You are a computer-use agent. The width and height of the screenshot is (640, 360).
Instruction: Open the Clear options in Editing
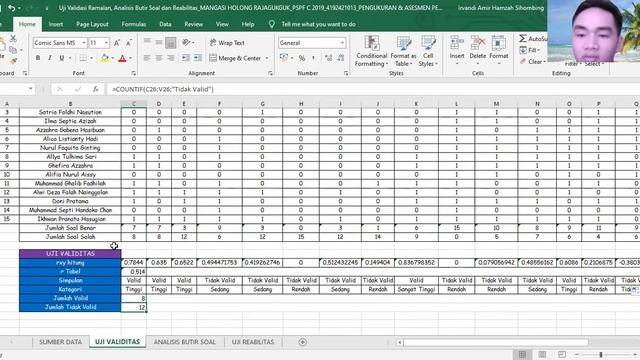click(x=532, y=62)
